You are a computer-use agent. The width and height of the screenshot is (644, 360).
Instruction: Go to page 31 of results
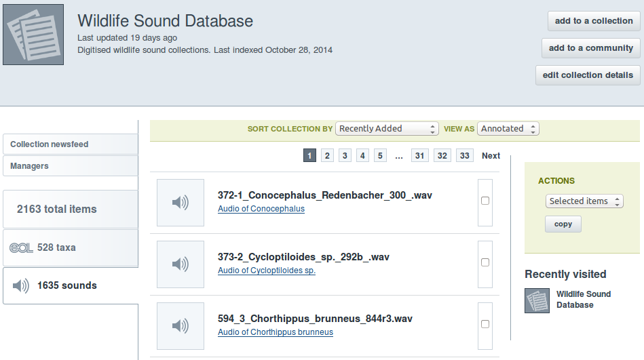(420, 155)
